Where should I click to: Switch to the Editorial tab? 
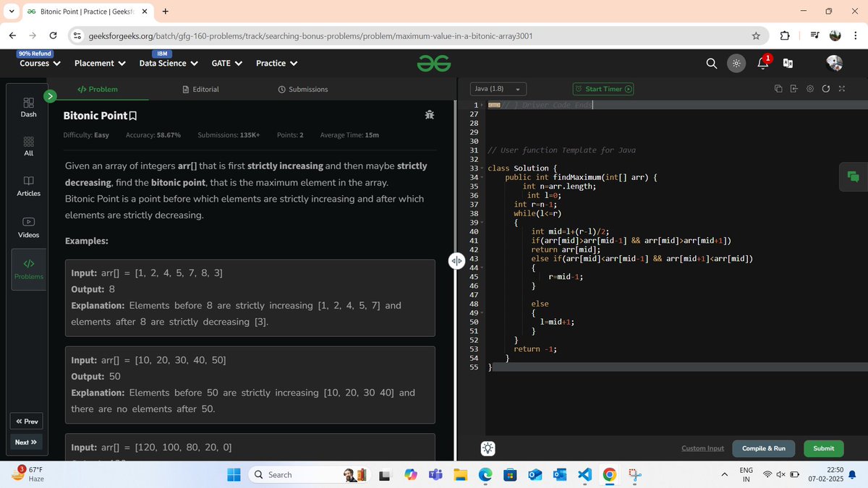(201, 89)
